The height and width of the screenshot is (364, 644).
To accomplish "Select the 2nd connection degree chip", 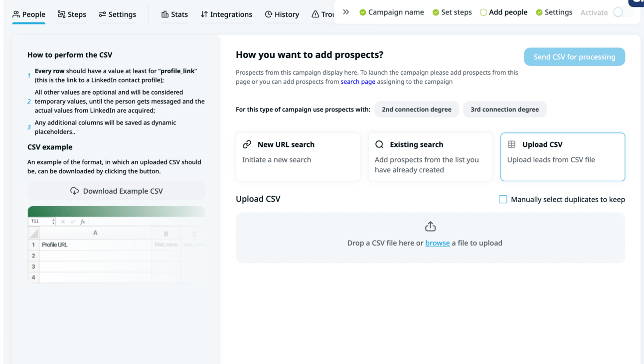I will 416,110.
